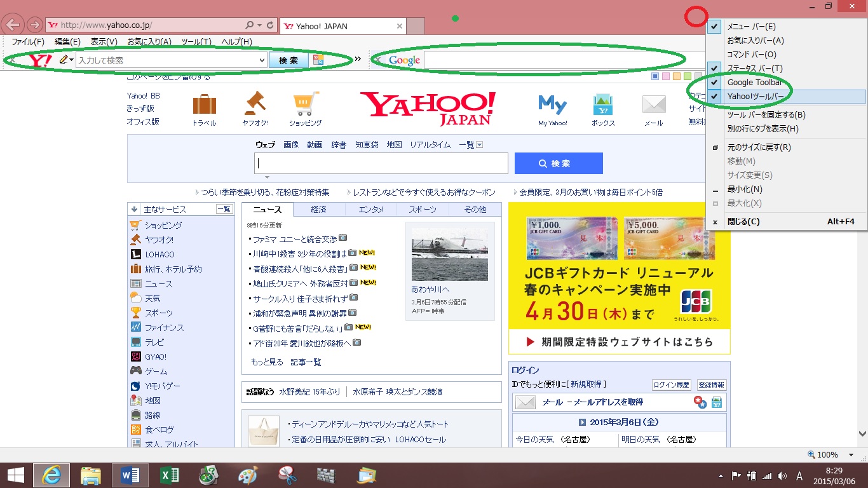Open the 新規取得 link in login box
This screenshot has width=868, height=488.
point(587,384)
